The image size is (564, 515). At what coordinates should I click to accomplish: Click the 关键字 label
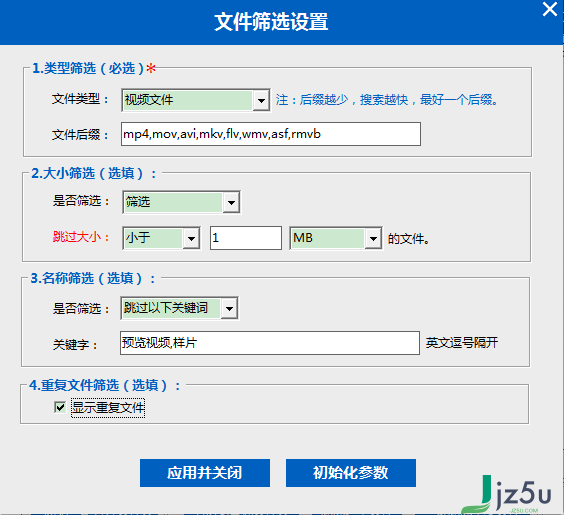click(x=75, y=345)
